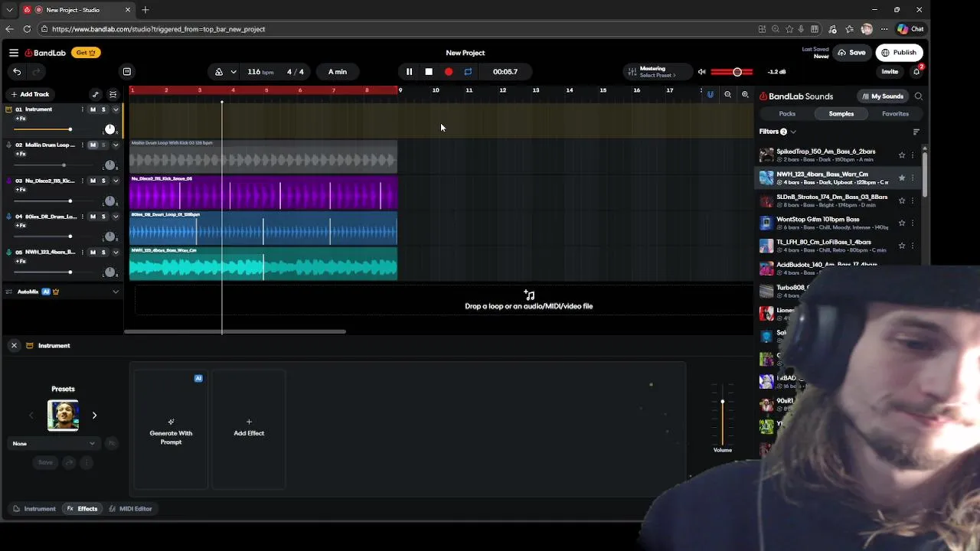
Task: Mute track 04 80ies_DR_Drum_Loop
Action: [x=93, y=217]
